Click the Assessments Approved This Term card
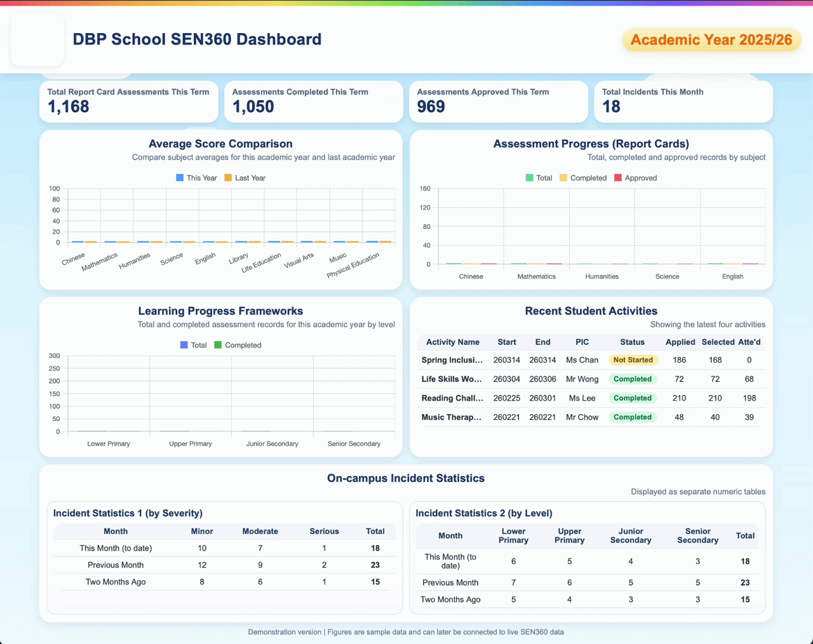 click(498, 101)
